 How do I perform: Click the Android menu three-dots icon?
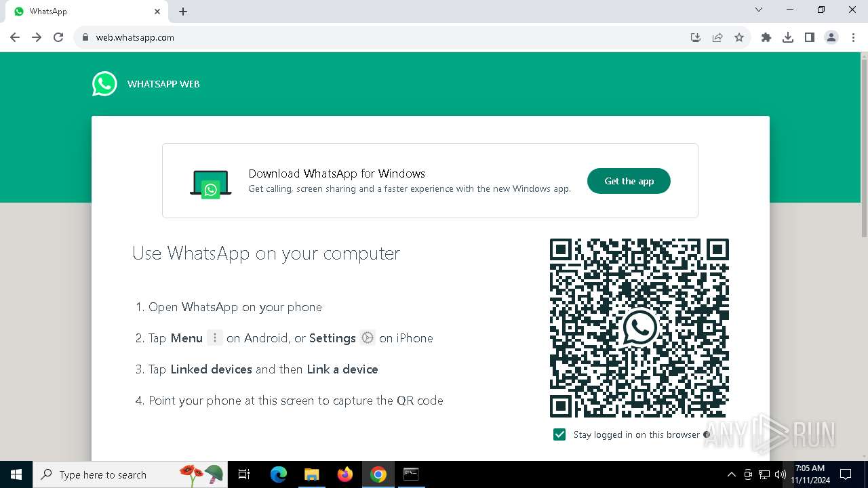pos(214,338)
